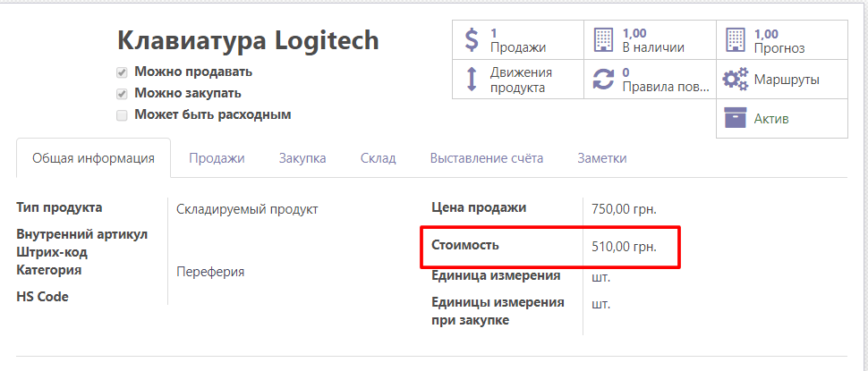Open the 1 Продажи stat button
The image size is (868, 371).
518,40
